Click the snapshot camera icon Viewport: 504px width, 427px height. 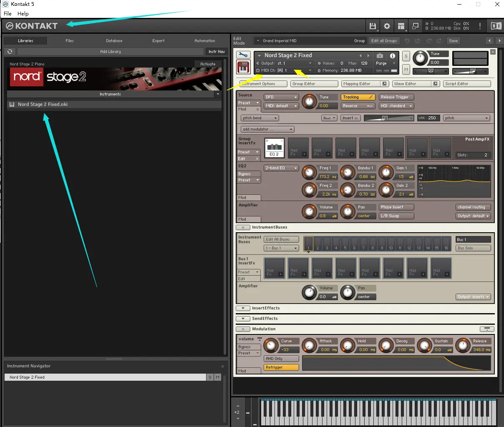(380, 55)
